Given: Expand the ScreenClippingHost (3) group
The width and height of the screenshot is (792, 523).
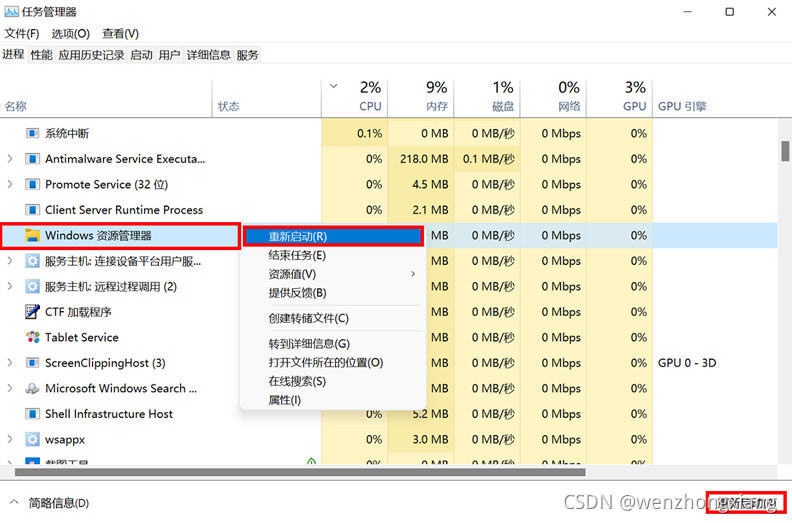Looking at the screenshot, I should tap(10, 363).
